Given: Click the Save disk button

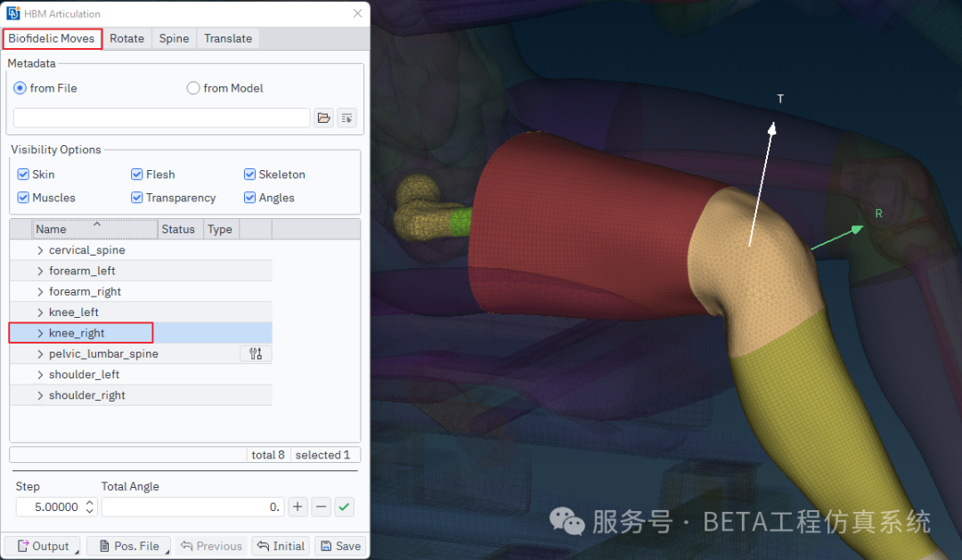Looking at the screenshot, I should tap(339, 546).
